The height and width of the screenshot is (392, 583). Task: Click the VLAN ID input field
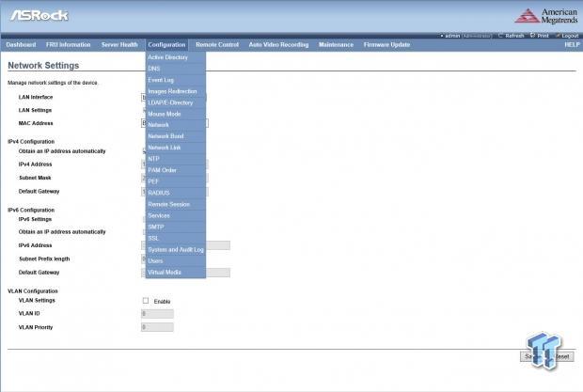tap(157, 314)
